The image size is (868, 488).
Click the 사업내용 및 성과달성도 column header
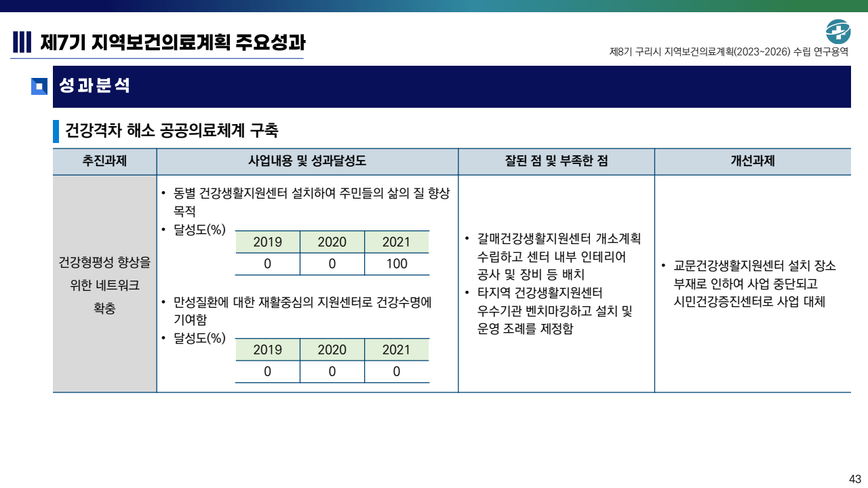[307, 161]
